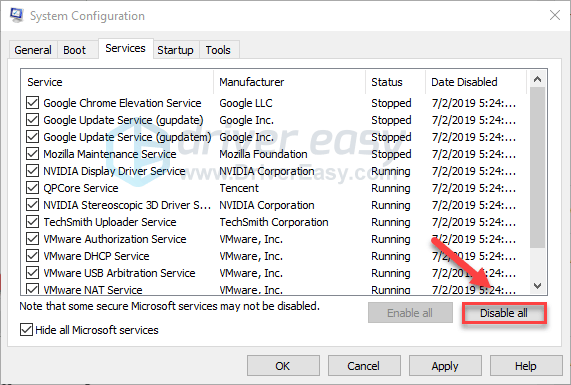Viewport: 571px width, 385px height.
Task: Click the scroll up arrow in services list
Action: click(x=537, y=79)
